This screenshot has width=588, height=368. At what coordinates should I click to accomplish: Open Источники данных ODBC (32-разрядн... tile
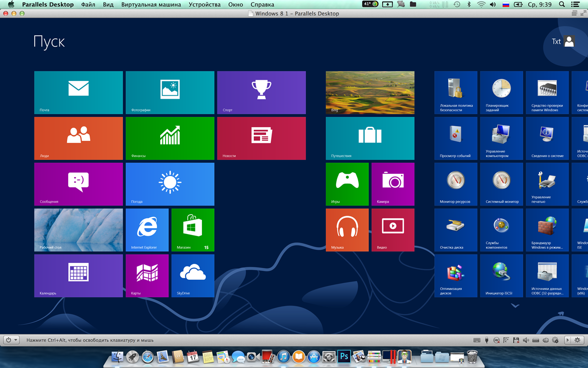(x=547, y=276)
